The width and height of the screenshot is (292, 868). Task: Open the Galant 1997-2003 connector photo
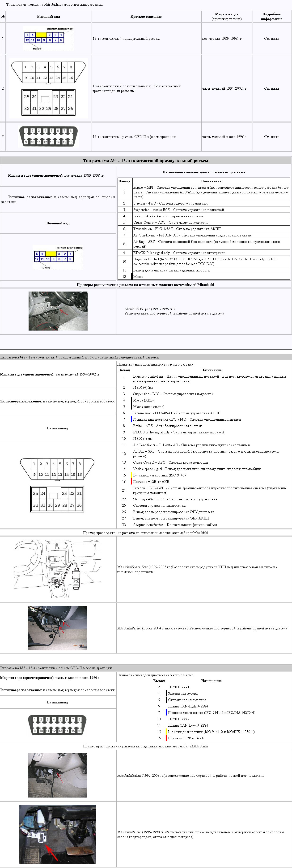(x=57, y=775)
